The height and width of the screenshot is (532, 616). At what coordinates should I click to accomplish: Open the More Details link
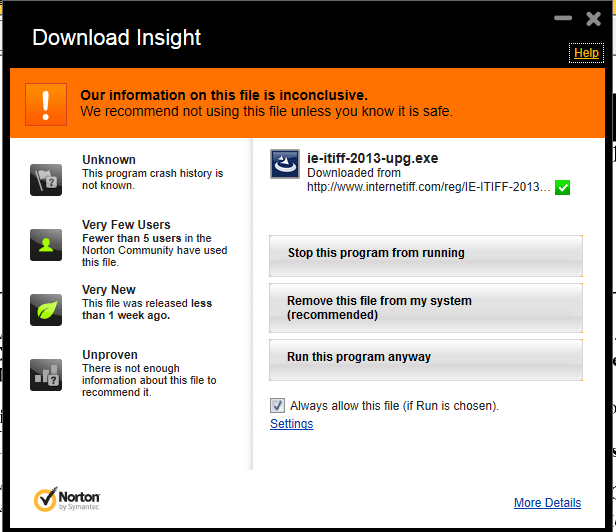[547, 503]
